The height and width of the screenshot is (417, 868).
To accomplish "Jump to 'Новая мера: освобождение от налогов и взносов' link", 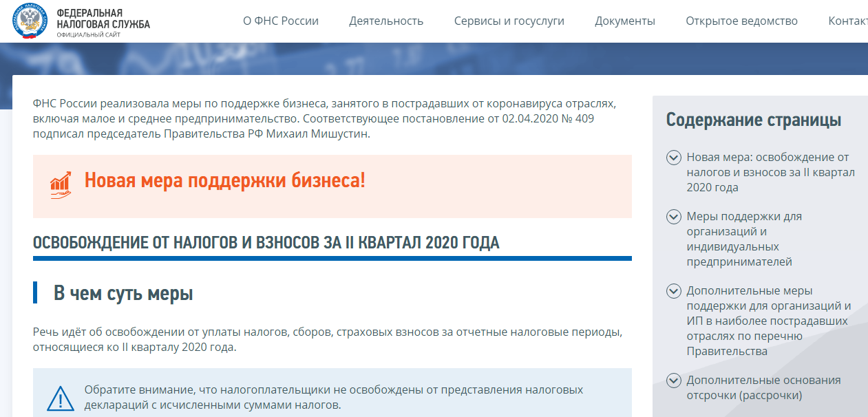I will pyautogui.click(x=770, y=172).
